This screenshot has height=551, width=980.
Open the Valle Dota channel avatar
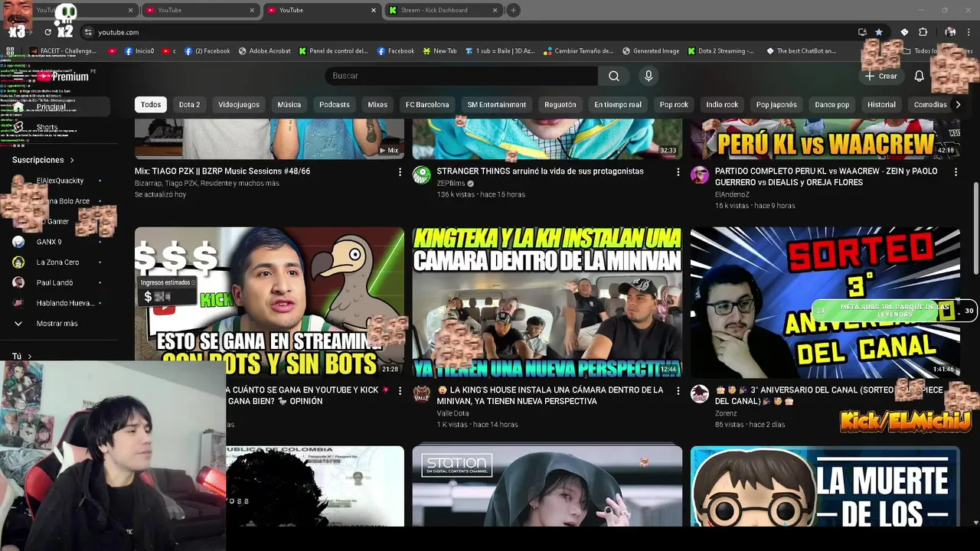tap(422, 394)
